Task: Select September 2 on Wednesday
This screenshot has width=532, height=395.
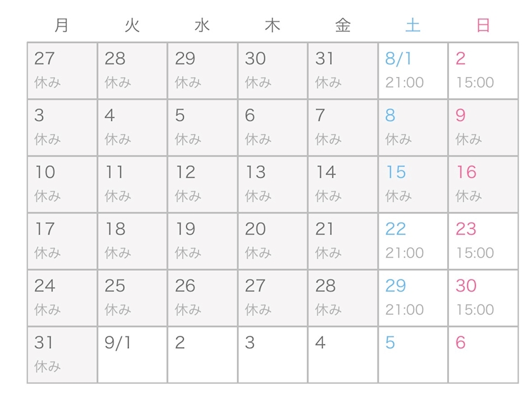Action: (203, 355)
